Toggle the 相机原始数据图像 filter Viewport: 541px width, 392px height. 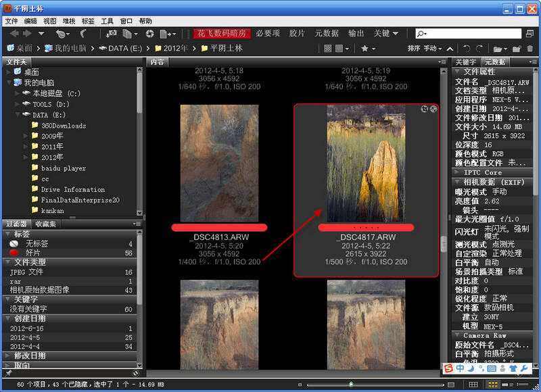pos(72,290)
